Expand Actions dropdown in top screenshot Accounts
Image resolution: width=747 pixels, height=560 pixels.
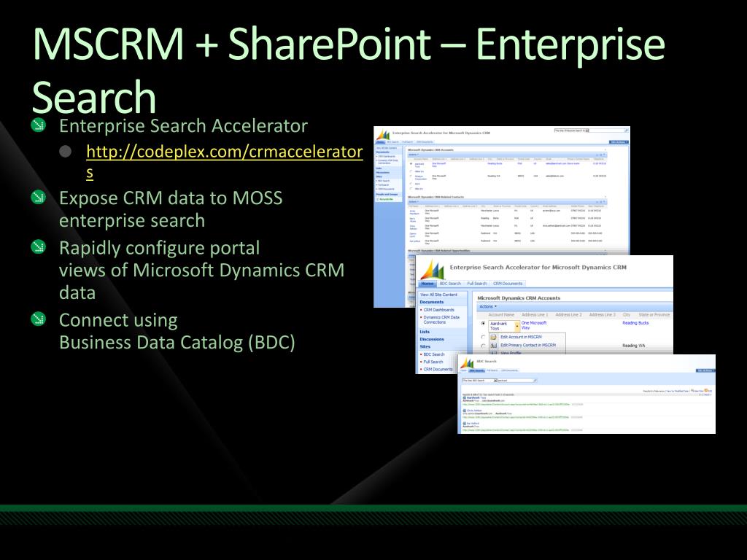click(x=414, y=155)
